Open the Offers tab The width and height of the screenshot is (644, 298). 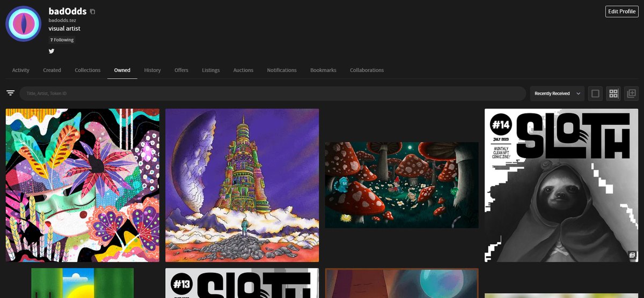point(181,70)
